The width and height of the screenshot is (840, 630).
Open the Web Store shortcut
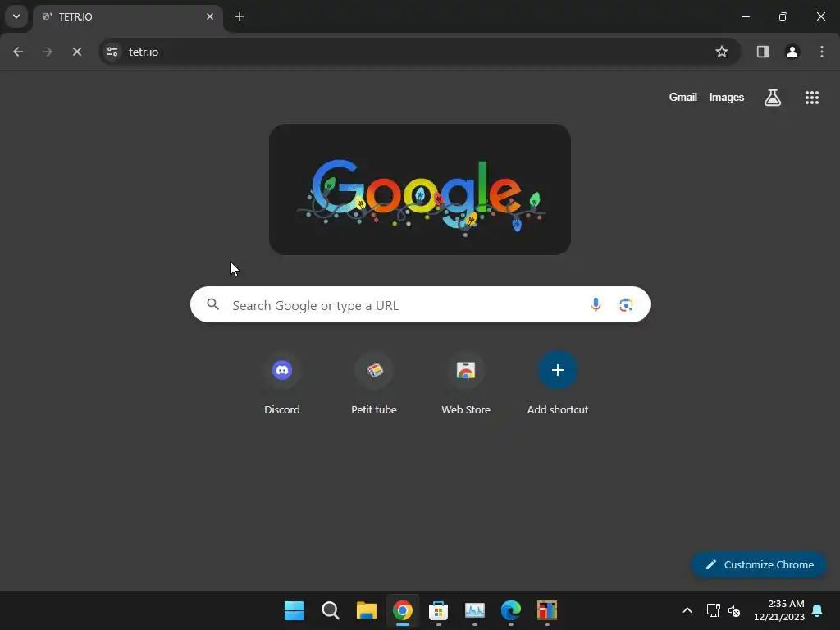pyautogui.click(x=466, y=384)
